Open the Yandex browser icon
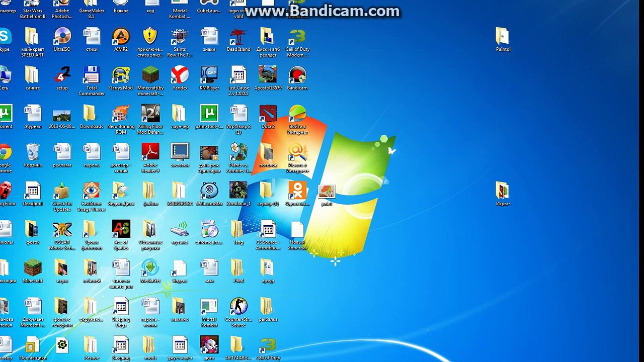The height and width of the screenshot is (362, 644). point(180,78)
